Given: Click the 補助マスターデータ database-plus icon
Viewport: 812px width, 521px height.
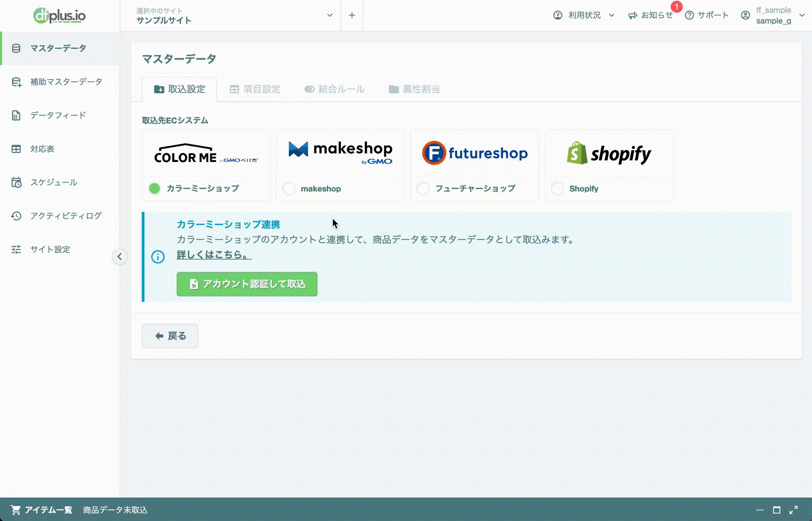Looking at the screenshot, I should point(16,82).
